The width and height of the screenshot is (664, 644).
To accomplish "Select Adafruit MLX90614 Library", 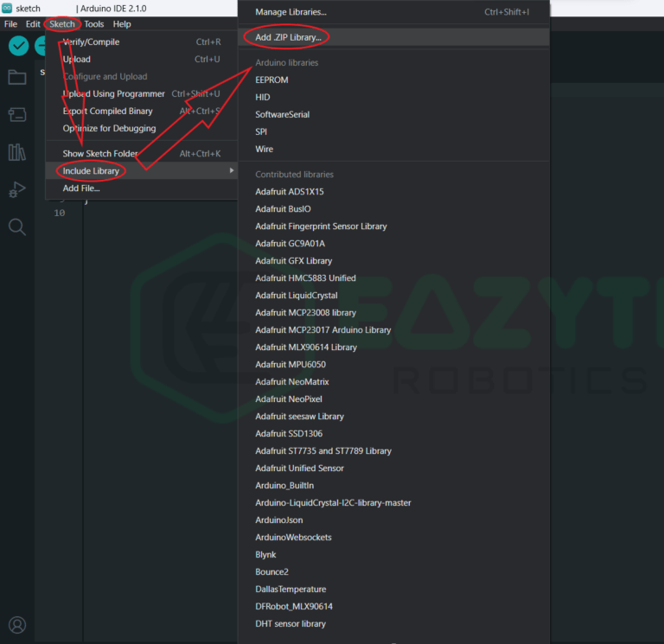I will pos(394,348).
